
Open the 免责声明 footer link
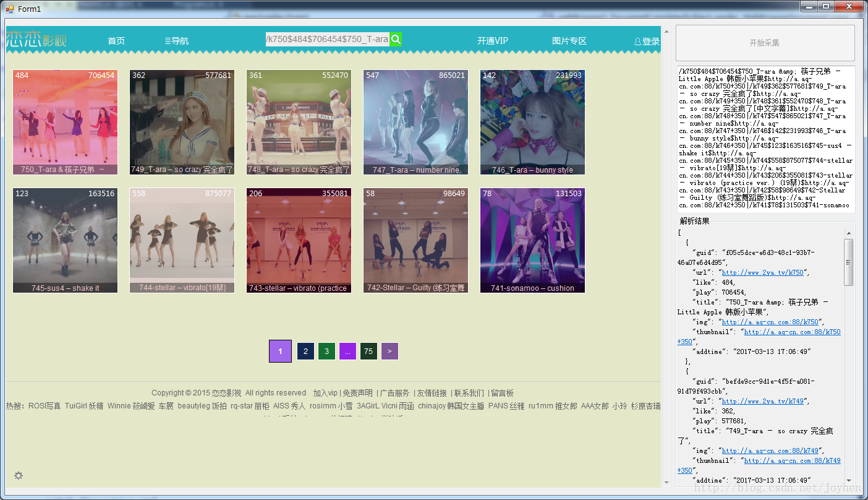click(x=358, y=393)
